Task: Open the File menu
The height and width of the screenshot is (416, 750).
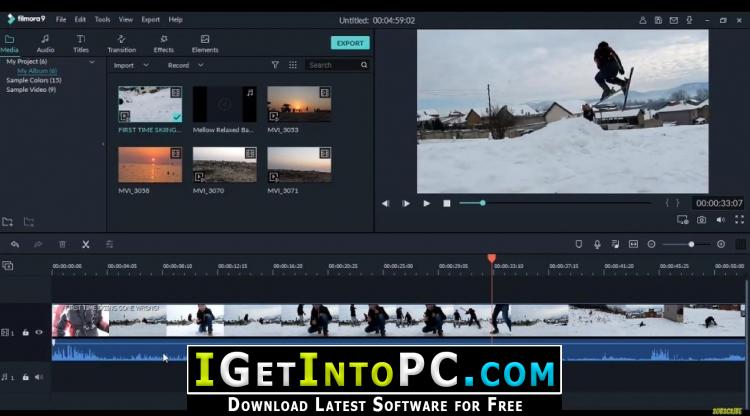Action: pos(61,20)
